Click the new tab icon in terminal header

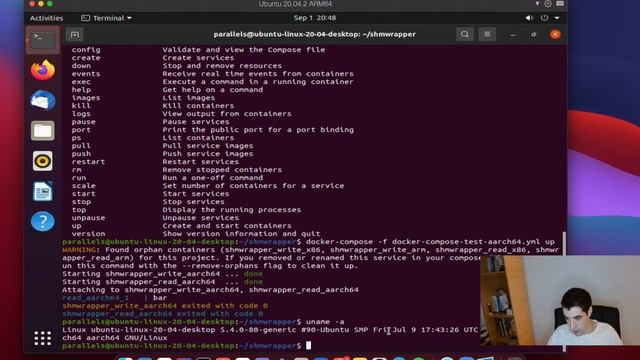pos(75,35)
